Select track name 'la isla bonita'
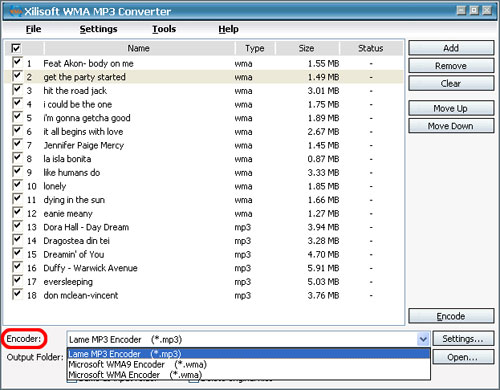 (67, 159)
